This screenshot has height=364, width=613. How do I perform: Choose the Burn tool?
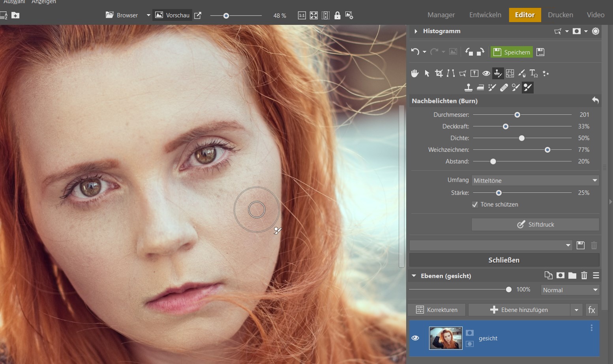coord(528,88)
